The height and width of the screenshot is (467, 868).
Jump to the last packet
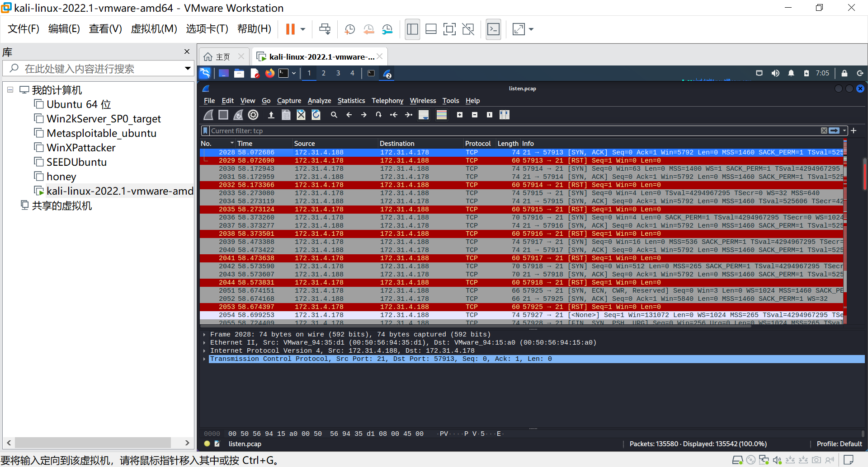[409, 115]
